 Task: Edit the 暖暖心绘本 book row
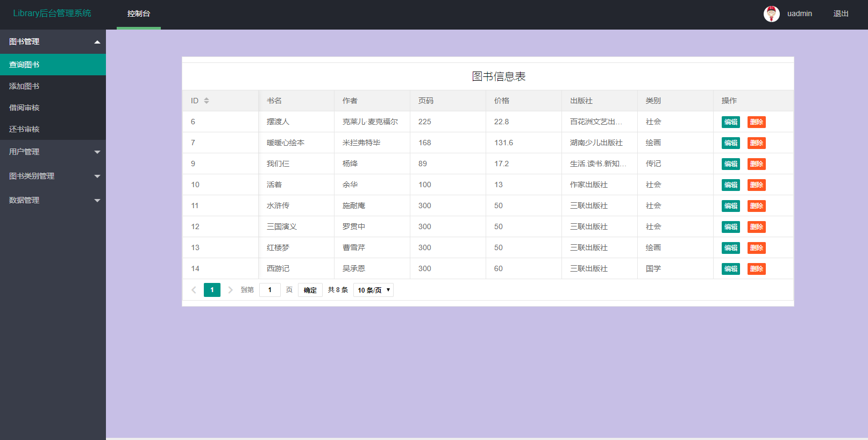pos(730,143)
